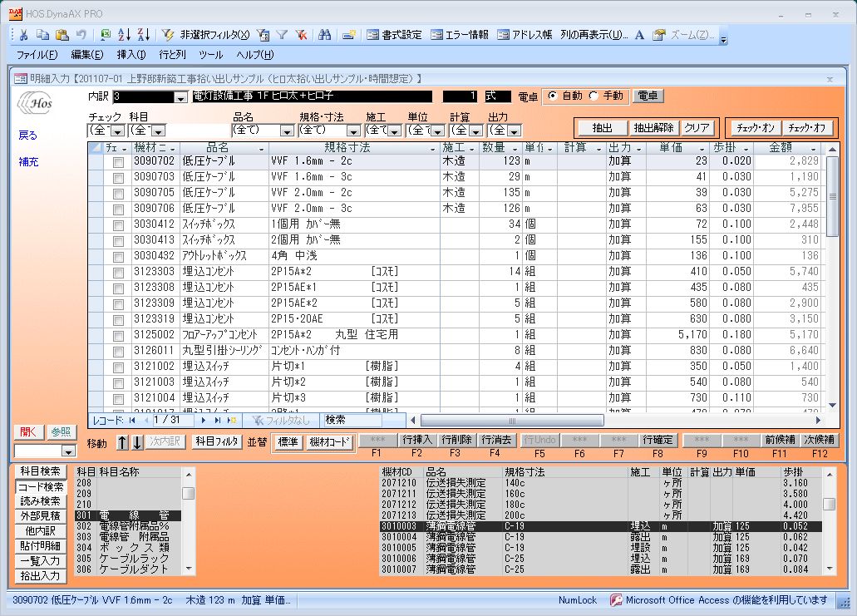The image size is (857, 616).
Task: Open the 編集(E) menu
Action: [87, 55]
